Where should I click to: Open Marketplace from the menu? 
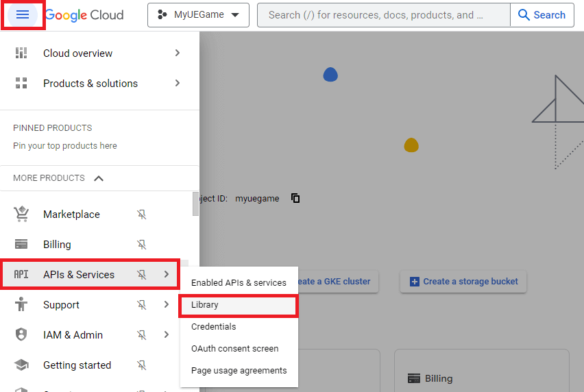[x=71, y=215]
